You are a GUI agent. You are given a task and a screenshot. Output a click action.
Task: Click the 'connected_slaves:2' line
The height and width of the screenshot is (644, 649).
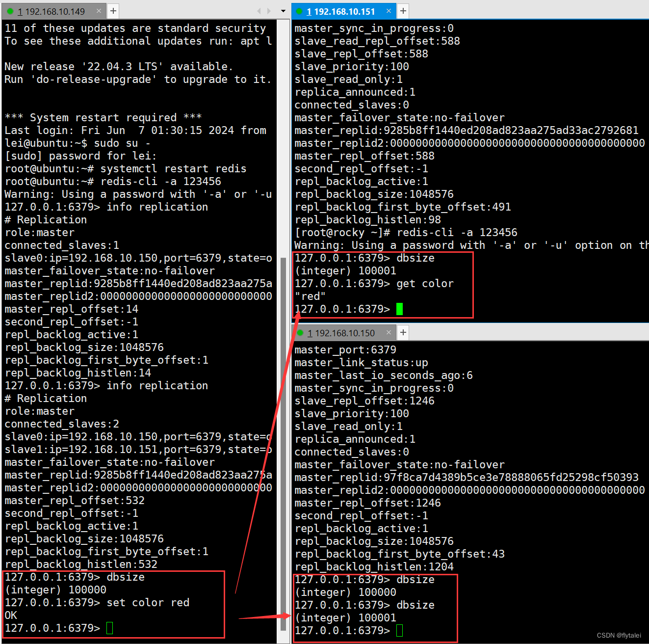[62, 424]
